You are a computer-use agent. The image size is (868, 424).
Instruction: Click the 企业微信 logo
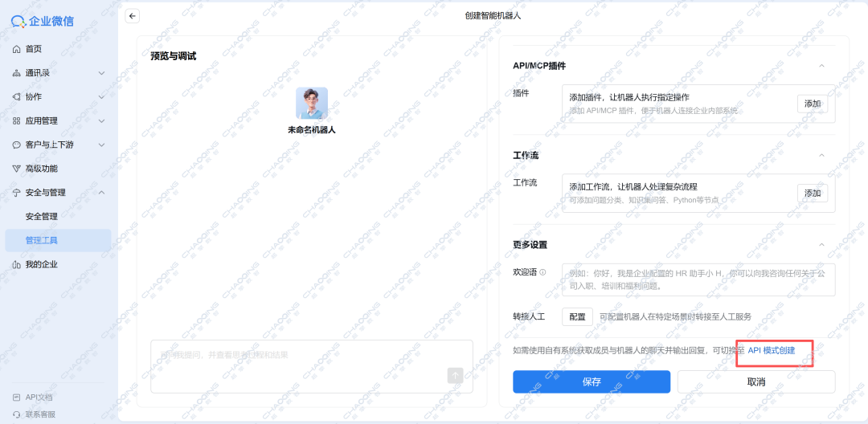click(43, 21)
